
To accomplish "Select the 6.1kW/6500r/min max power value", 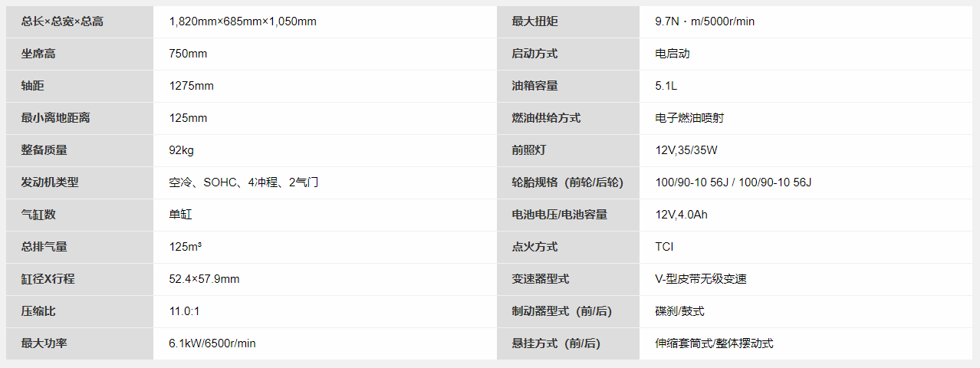I will click(212, 343).
